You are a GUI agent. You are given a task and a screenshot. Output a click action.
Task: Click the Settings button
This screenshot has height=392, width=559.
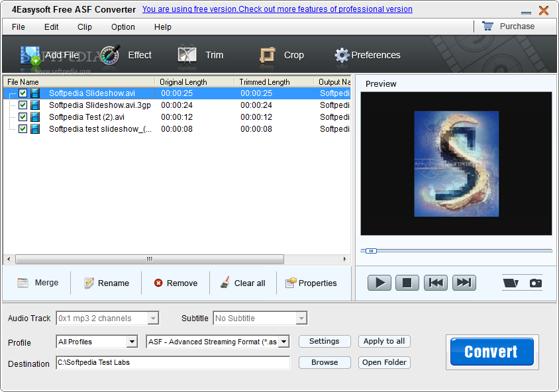pos(325,342)
